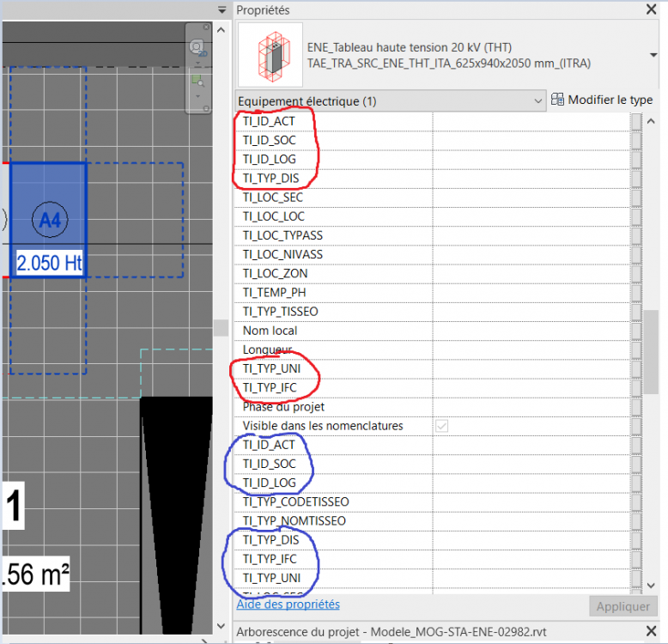This screenshot has height=644, width=668.
Task: Expand the zoom tool options arrow
Action: (197, 96)
